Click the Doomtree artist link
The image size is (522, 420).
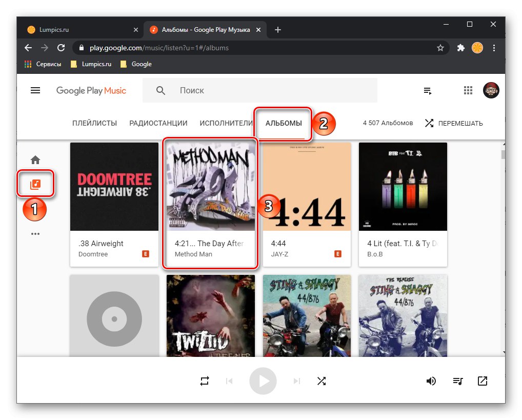(x=93, y=254)
